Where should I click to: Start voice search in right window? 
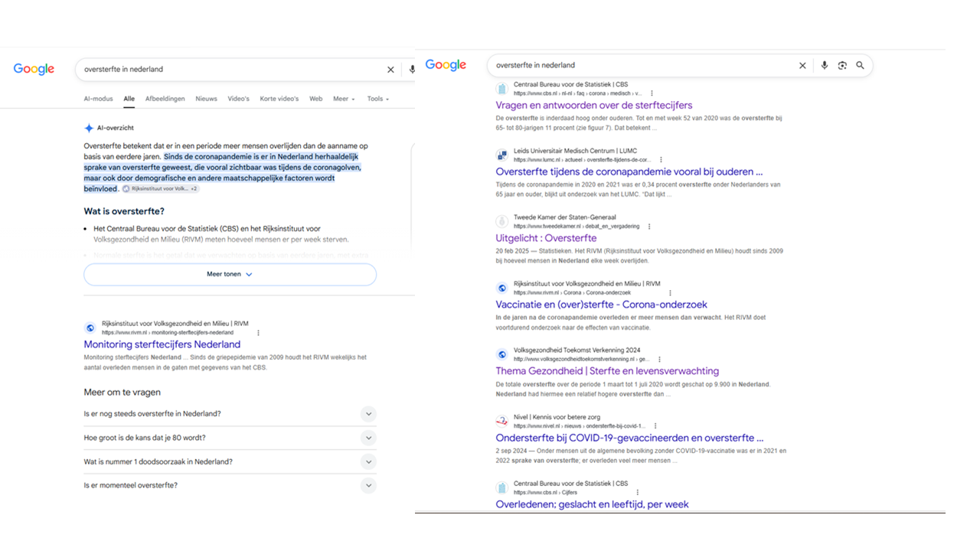pos(824,66)
